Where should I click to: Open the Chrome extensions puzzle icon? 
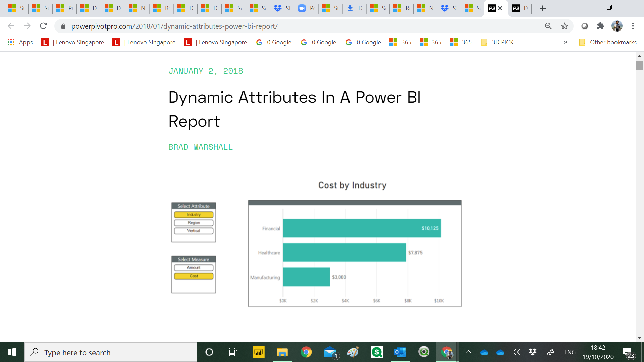pos(601,26)
